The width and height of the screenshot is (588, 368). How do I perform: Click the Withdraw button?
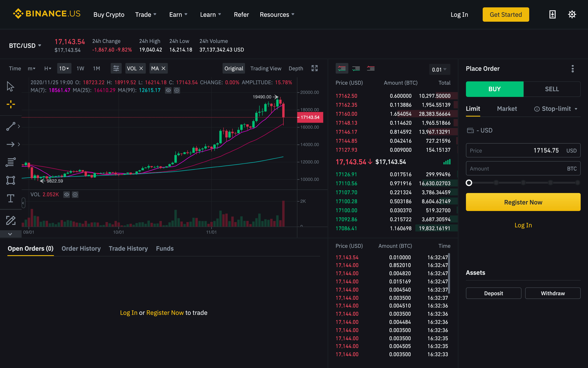point(553,293)
